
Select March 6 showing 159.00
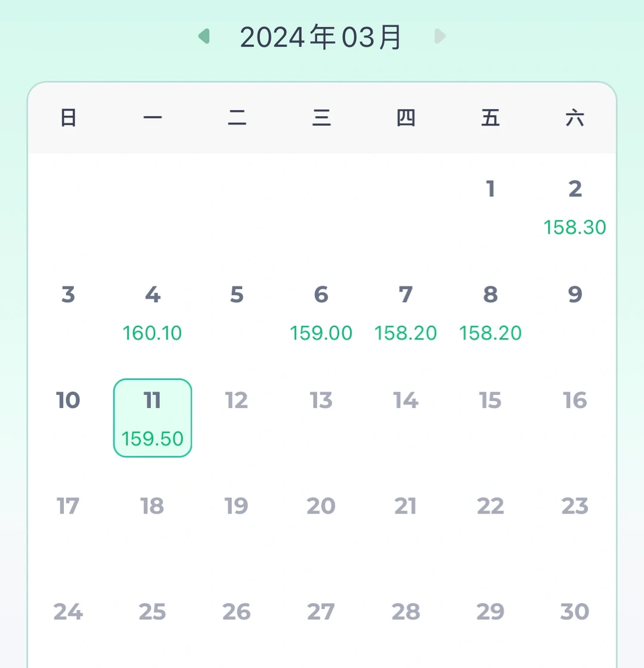(x=321, y=313)
